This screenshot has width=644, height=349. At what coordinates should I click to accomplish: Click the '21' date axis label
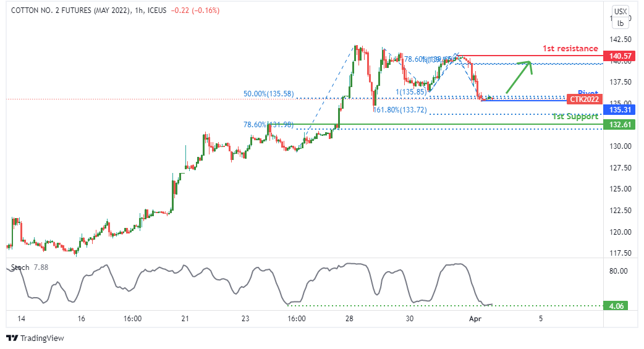point(185,319)
